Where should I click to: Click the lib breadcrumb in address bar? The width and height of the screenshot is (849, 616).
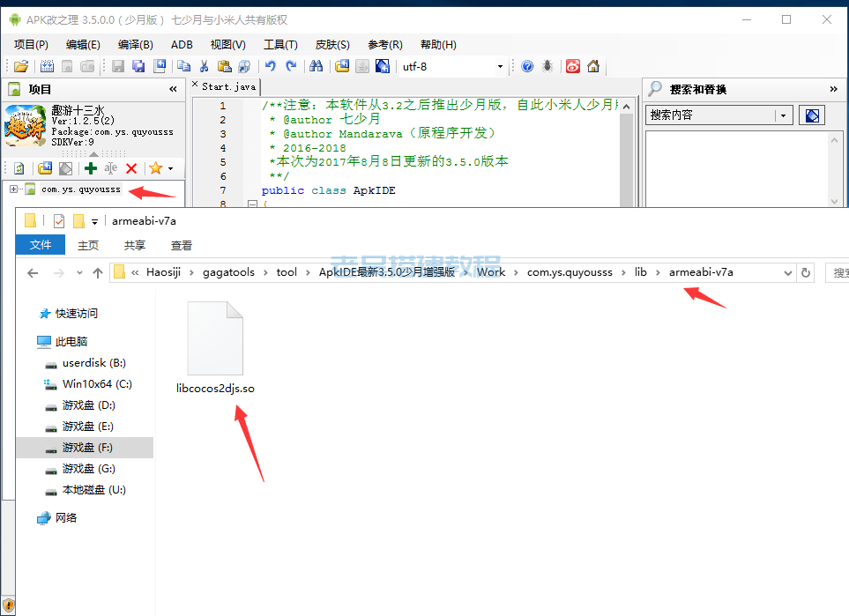[641, 272]
